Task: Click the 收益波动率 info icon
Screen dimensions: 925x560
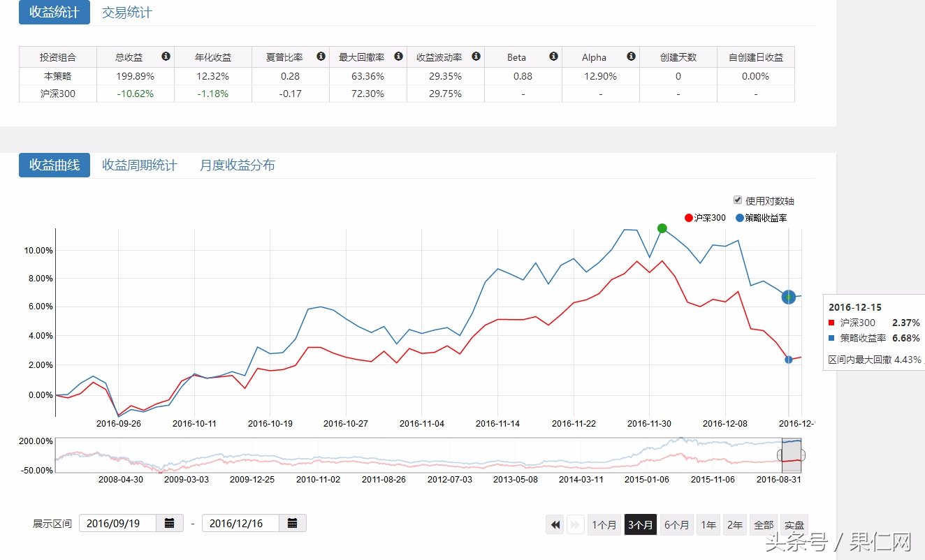Action: click(x=477, y=57)
